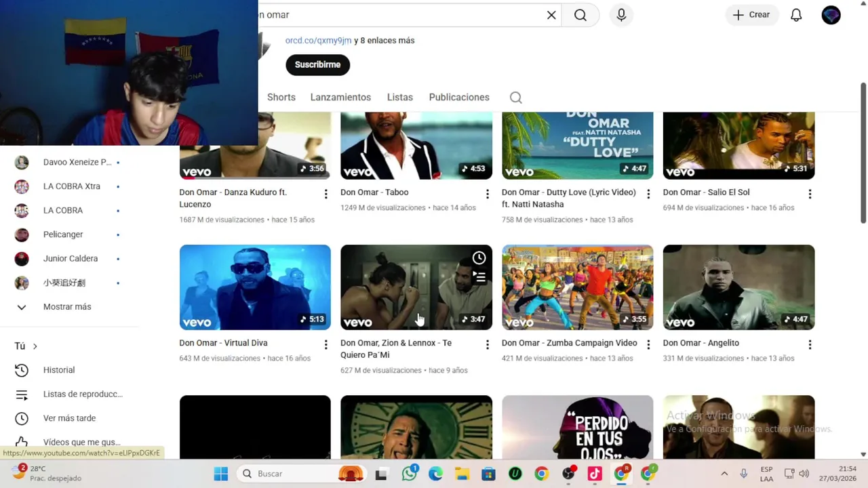Open options menu for Danza Kuduro video

pos(325,195)
